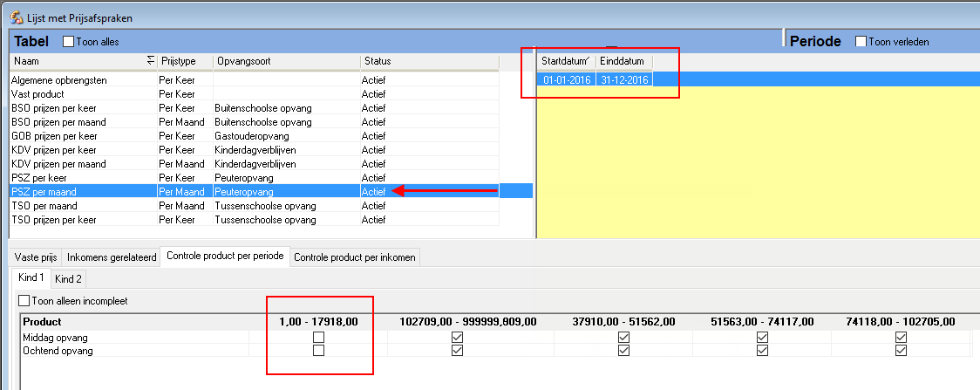Open Controle product per inkomen tab

click(356, 257)
